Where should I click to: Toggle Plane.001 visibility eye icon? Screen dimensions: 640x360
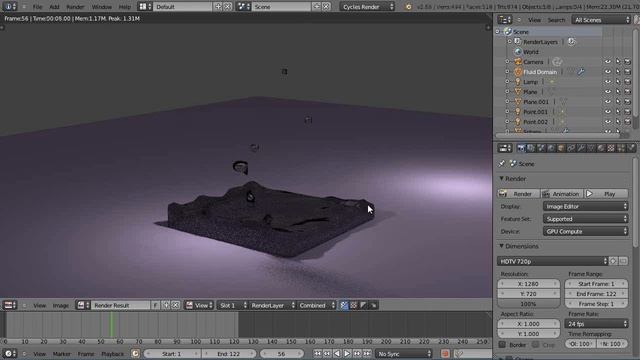tap(608, 102)
